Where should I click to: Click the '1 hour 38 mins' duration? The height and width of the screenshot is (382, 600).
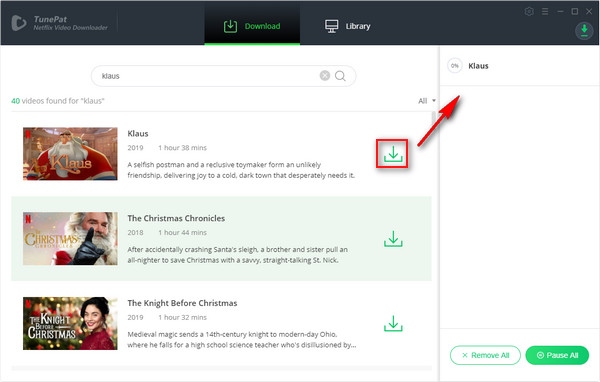(x=183, y=148)
